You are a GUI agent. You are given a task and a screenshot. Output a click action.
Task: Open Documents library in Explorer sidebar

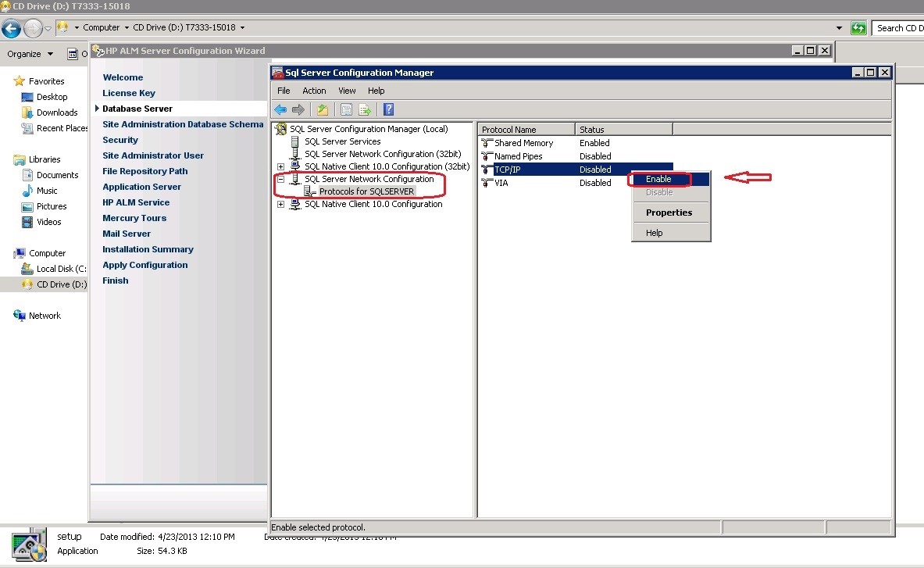(x=57, y=176)
